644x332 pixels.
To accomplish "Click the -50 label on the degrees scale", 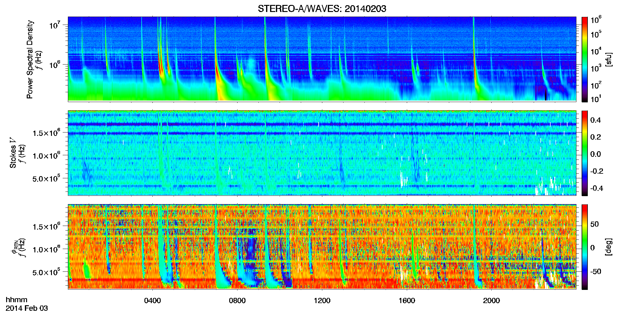I will tap(596, 271).
